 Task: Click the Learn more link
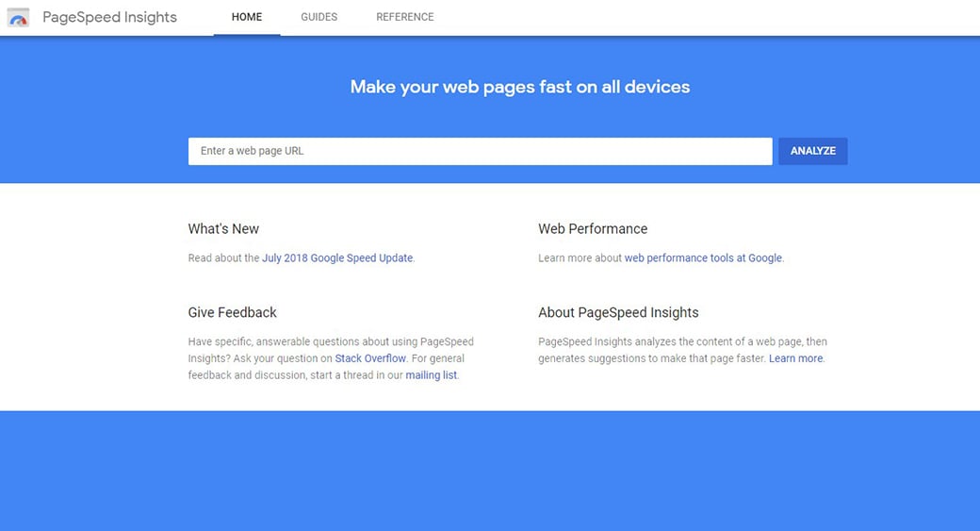click(795, 358)
